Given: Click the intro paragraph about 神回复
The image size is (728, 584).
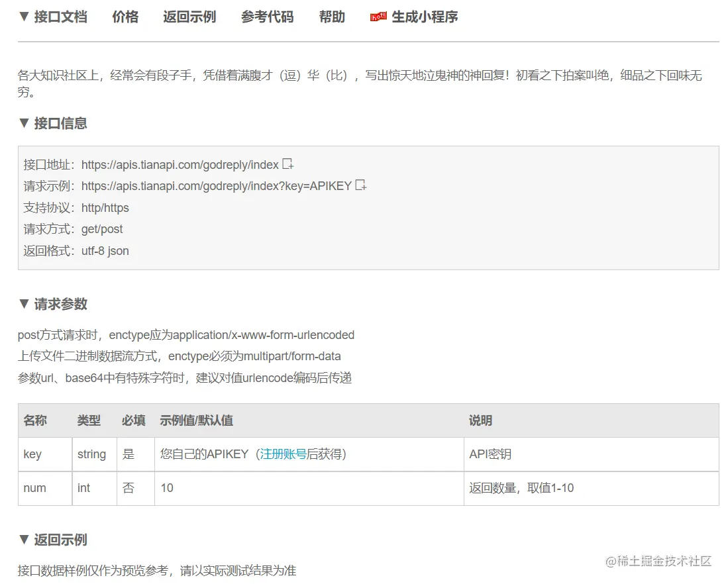Looking at the screenshot, I should tap(360, 83).
